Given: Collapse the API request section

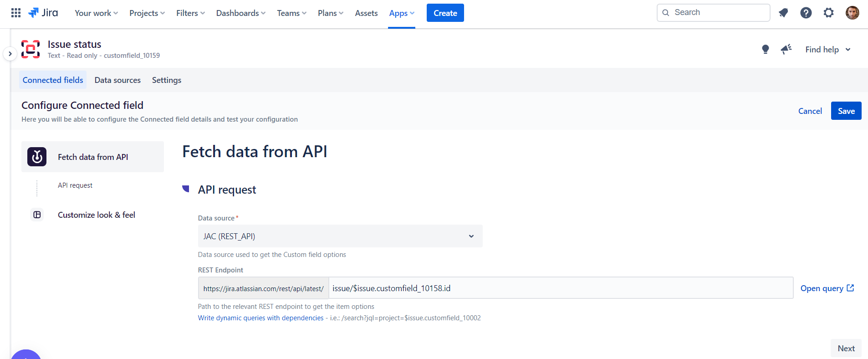Looking at the screenshot, I should 186,189.
